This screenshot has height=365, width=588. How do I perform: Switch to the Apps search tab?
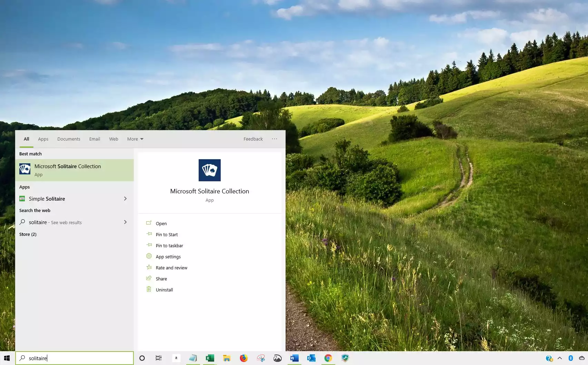click(43, 139)
